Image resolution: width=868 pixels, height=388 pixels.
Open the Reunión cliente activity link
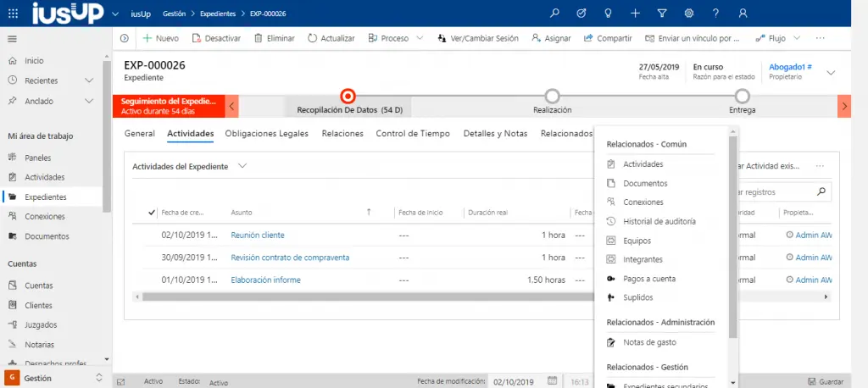point(258,235)
